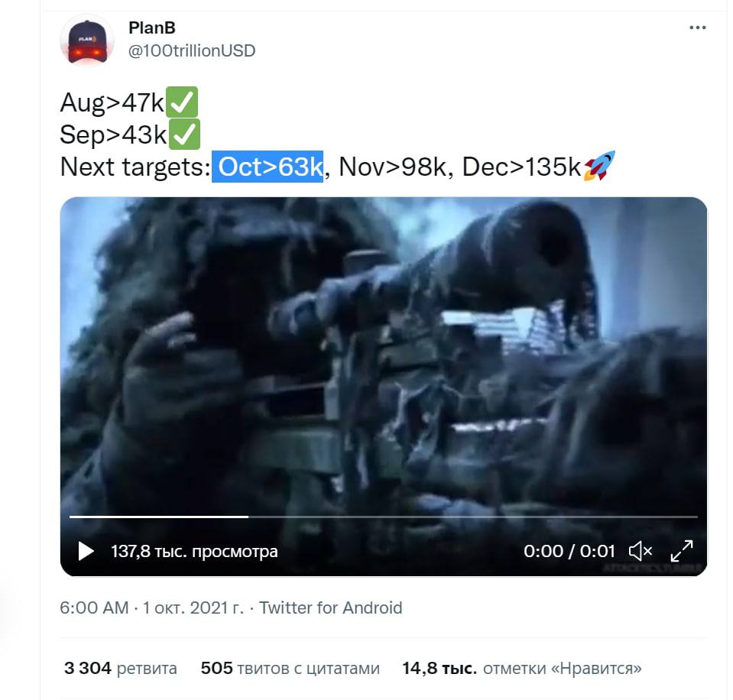Click the rocket emoji in tweet
The height and width of the screenshot is (700, 733).
tap(600, 166)
